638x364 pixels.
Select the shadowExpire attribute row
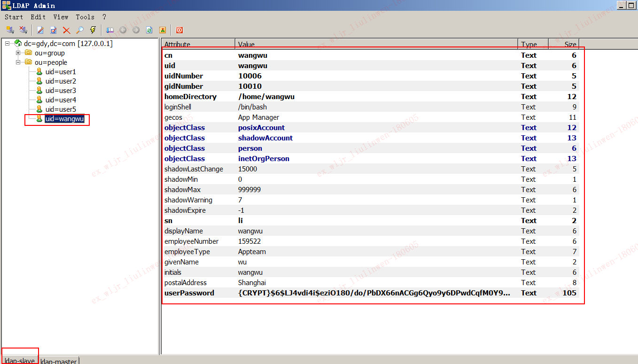(x=370, y=210)
